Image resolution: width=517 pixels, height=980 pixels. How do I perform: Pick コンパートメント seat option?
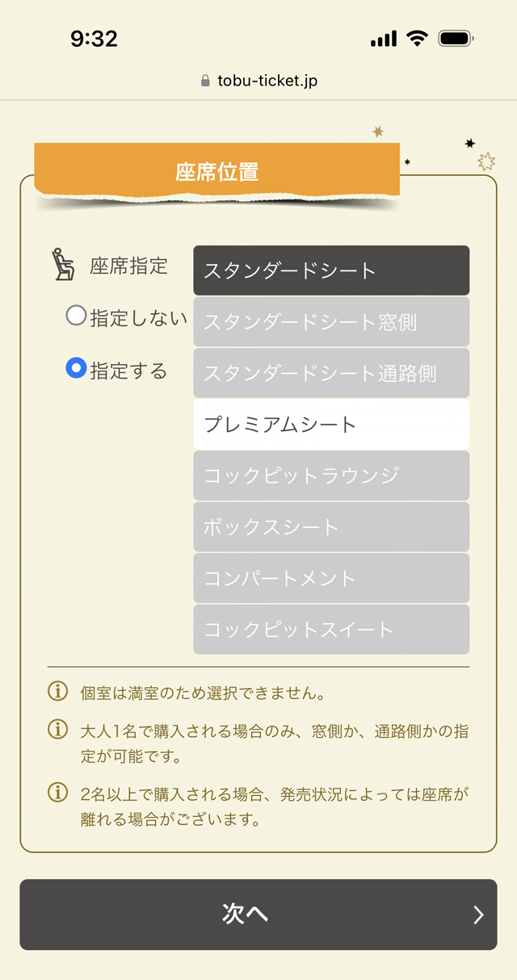click(331, 578)
